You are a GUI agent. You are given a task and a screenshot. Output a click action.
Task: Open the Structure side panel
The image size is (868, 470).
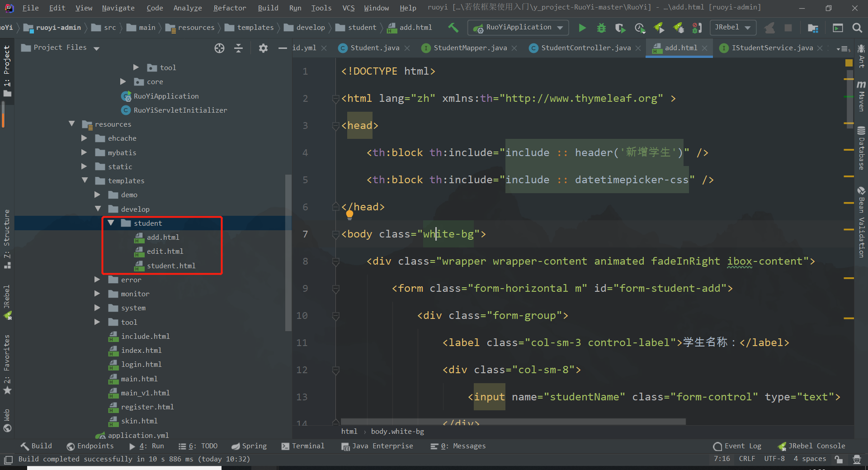coord(7,239)
